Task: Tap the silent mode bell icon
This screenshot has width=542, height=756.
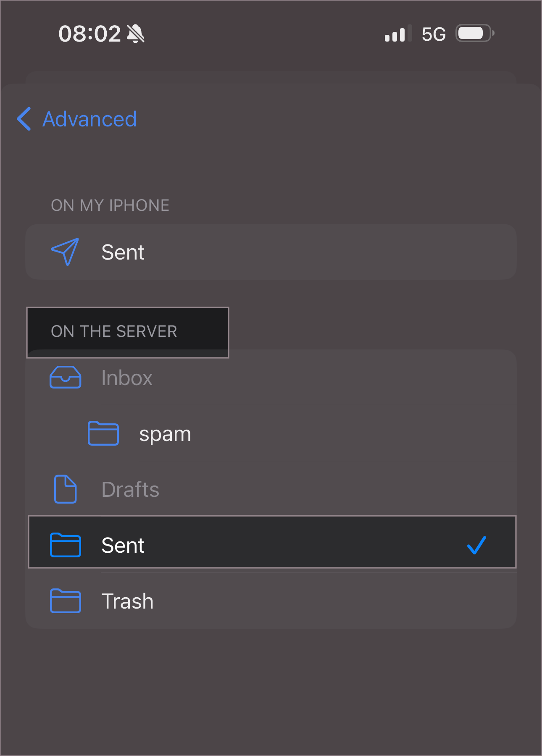Action: (136, 34)
